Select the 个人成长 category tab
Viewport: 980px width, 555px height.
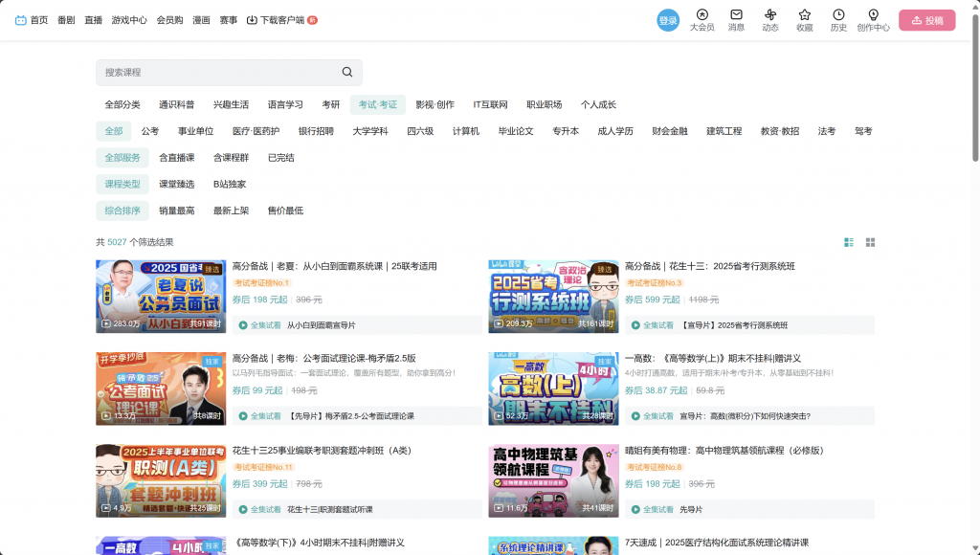coord(599,104)
